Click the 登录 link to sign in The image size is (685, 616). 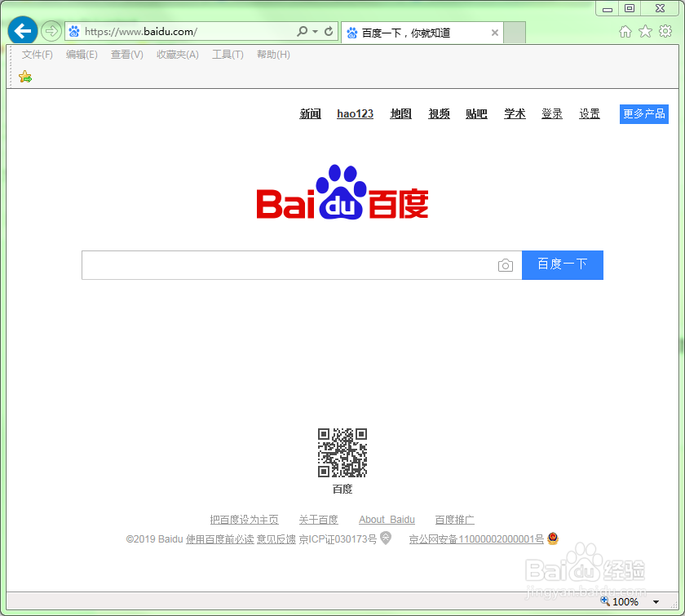click(x=552, y=113)
